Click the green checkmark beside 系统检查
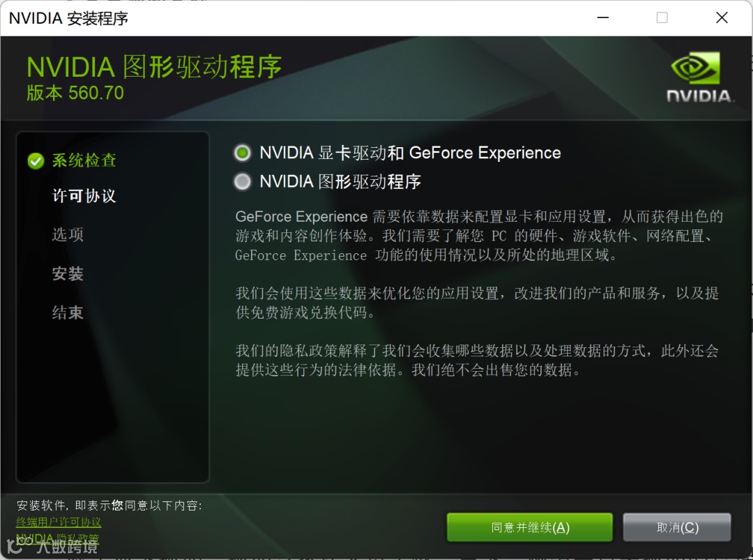753x560 pixels. pos(36,161)
